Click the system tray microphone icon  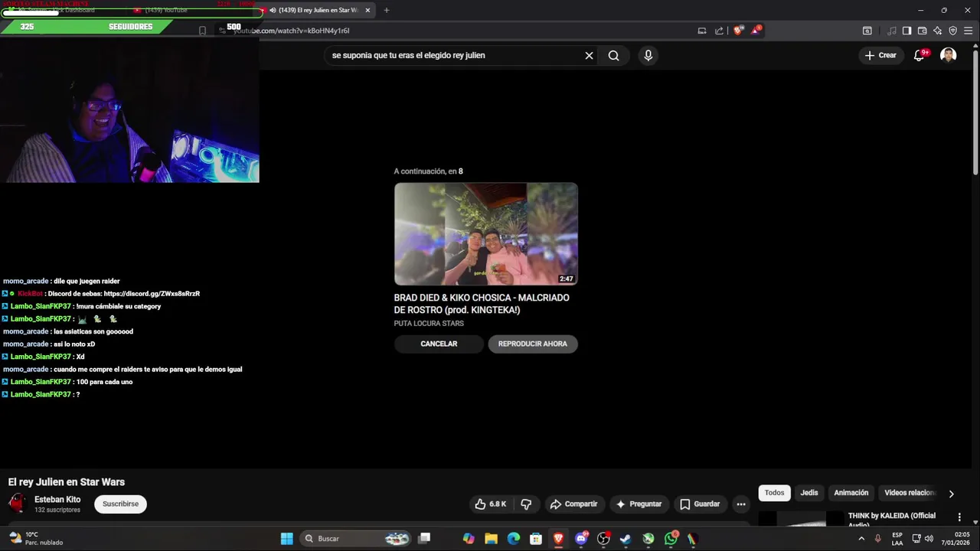pyautogui.click(x=877, y=539)
